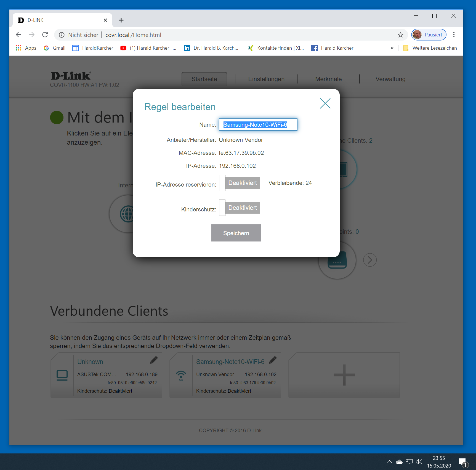Show hidden system tray icons

point(389,461)
